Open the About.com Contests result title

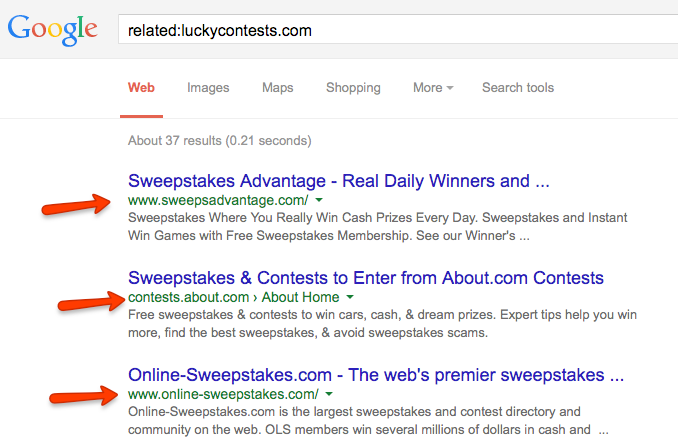366,277
